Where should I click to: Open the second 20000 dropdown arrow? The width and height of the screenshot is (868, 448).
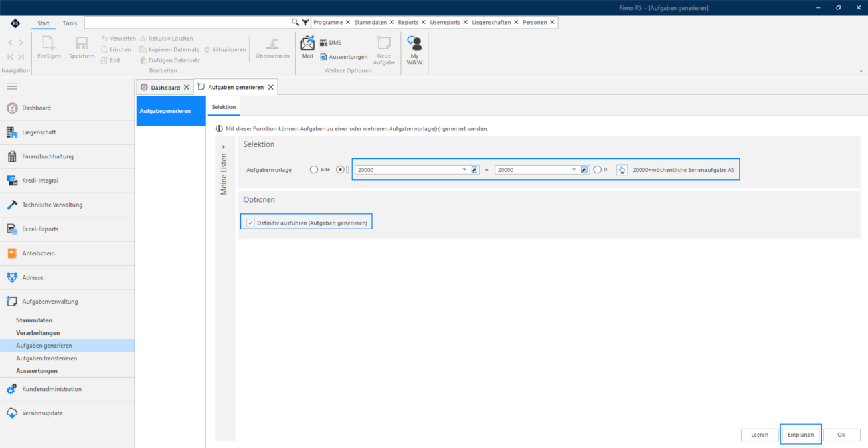(x=574, y=170)
